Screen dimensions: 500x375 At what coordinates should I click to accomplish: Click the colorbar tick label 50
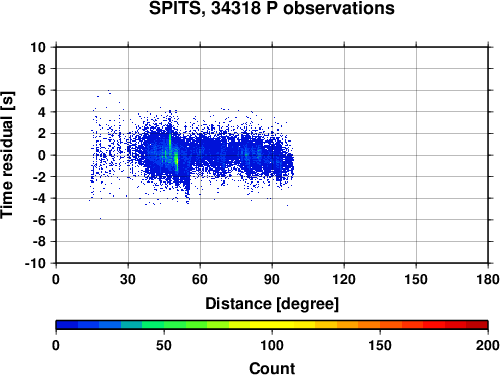coord(164,345)
